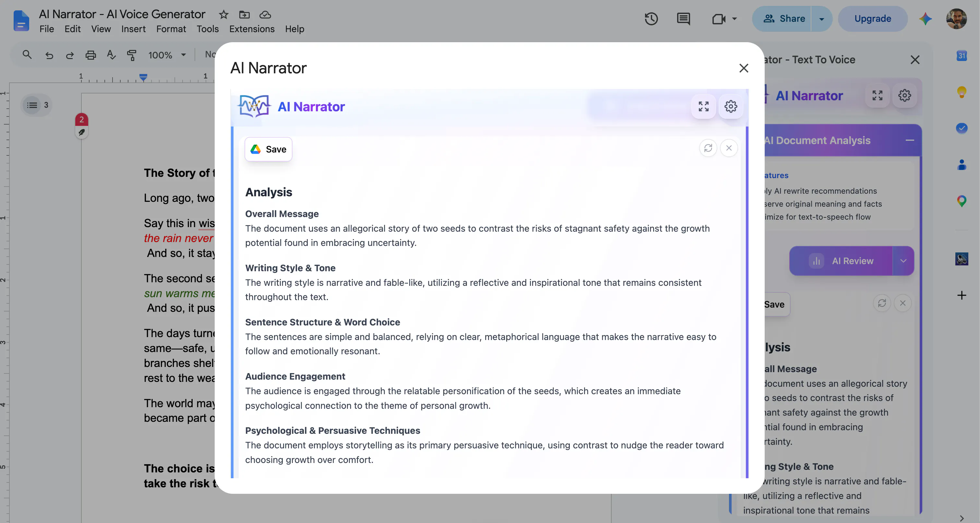Open settings gear in the sidebar panel
Viewport: 980px width, 523px height.
(905, 95)
